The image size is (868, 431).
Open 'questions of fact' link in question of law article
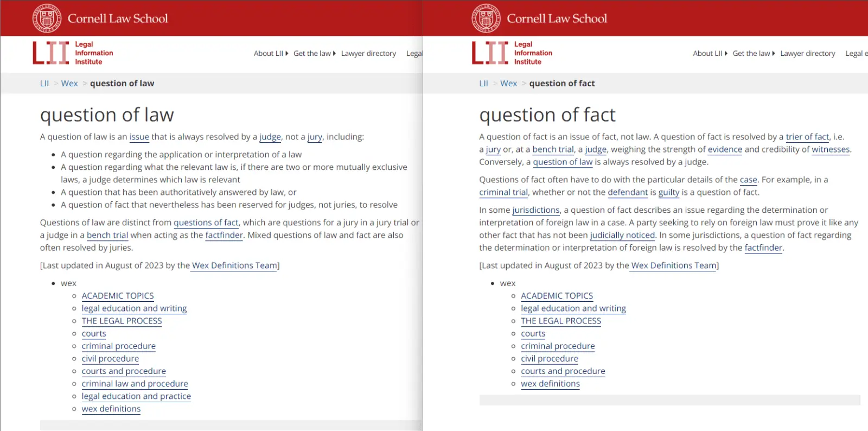(206, 223)
